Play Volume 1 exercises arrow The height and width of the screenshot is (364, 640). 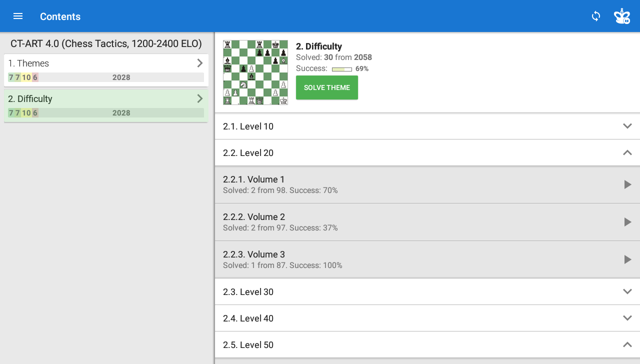pos(627,184)
